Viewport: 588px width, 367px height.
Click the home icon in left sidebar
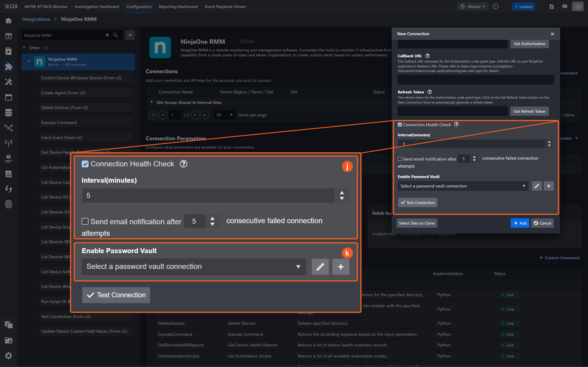(8, 21)
